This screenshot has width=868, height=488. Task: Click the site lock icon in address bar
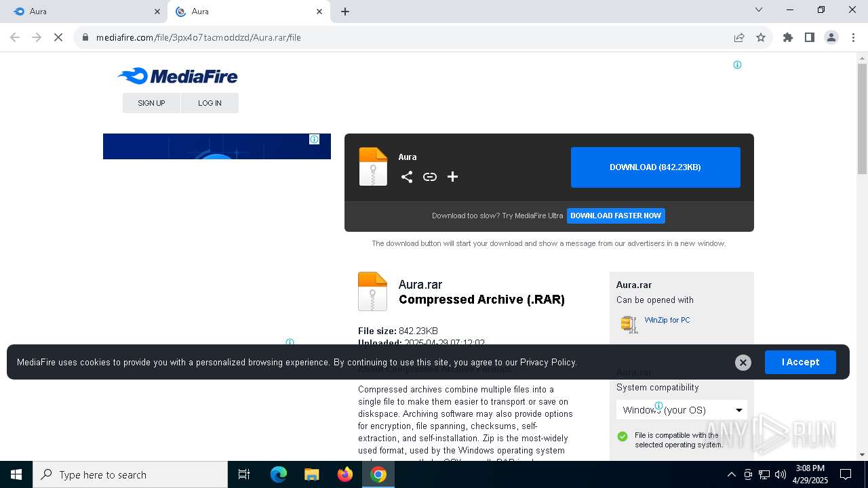(85, 37)
